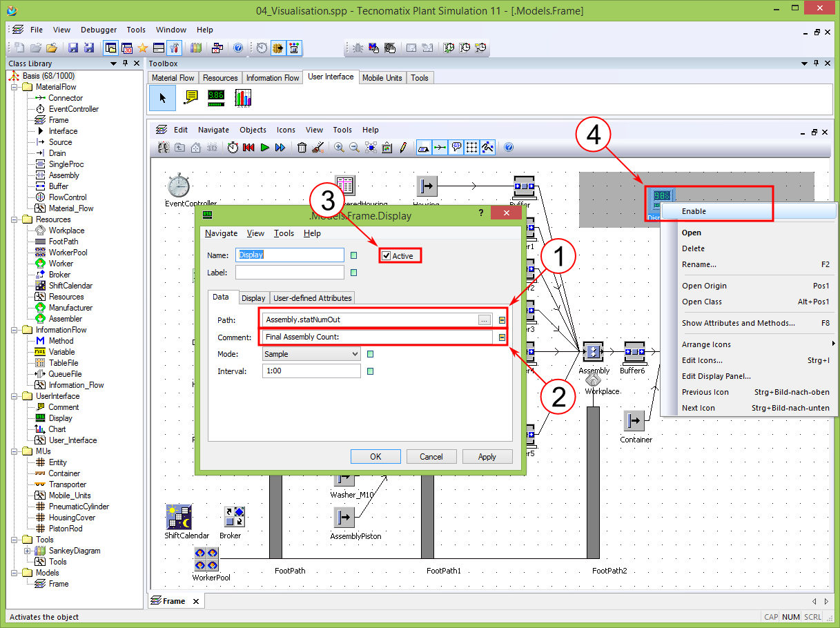
Task: Switch to Material Flow toolbox tab
Action: click(x=173, y=78)
